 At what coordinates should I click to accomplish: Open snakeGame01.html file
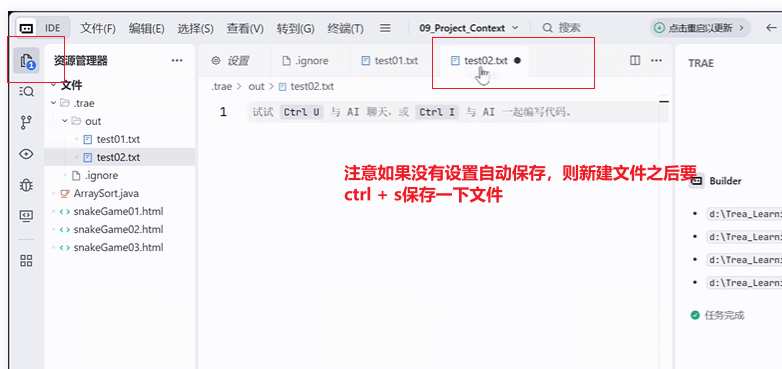point(119,211)
